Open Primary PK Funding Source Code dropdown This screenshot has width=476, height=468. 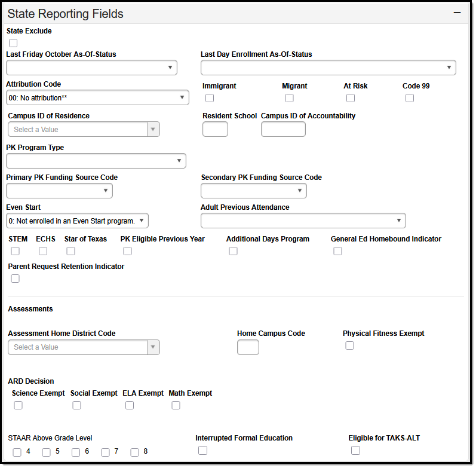pos(60,191)
